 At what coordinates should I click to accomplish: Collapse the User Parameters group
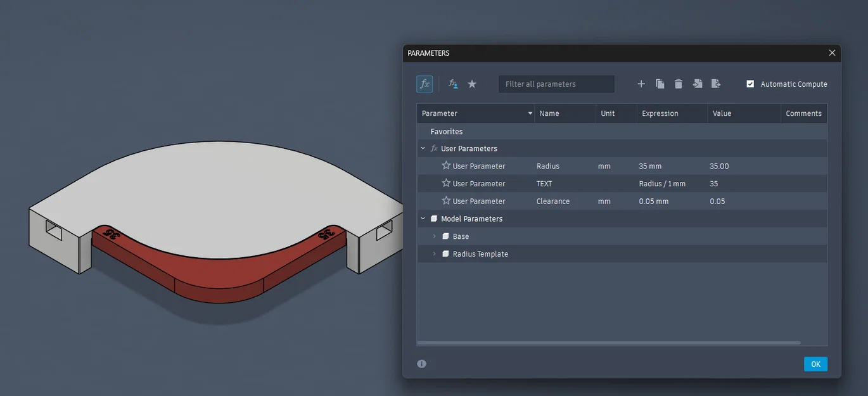tap(423, 148)
